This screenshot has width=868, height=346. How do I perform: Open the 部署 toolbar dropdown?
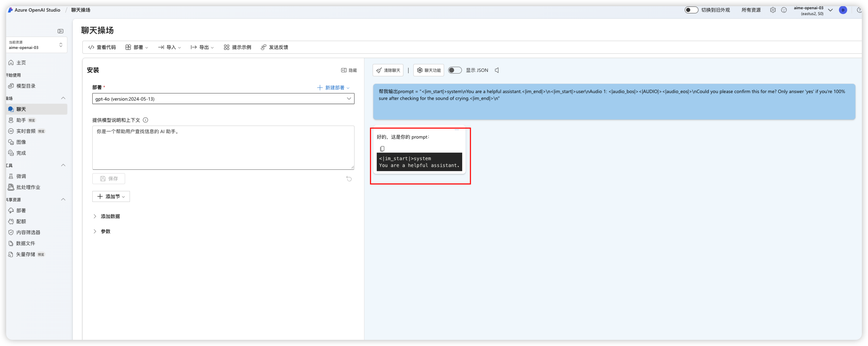(137, 47)
